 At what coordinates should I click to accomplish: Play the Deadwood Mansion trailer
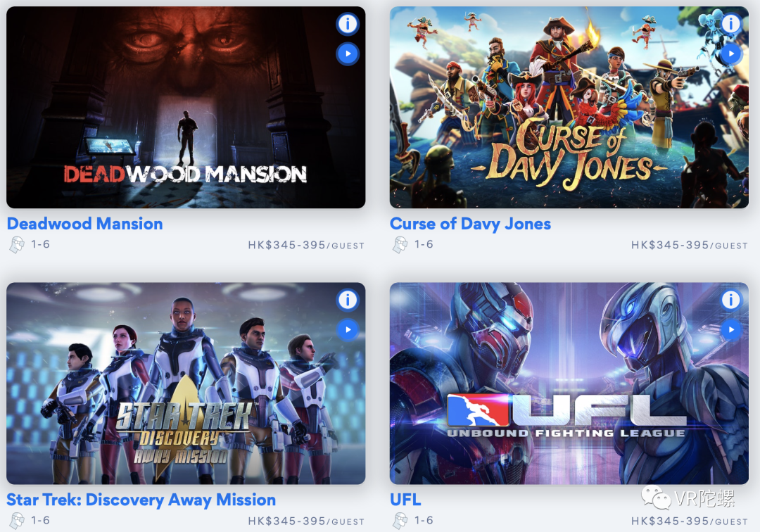tap(348, 53)
